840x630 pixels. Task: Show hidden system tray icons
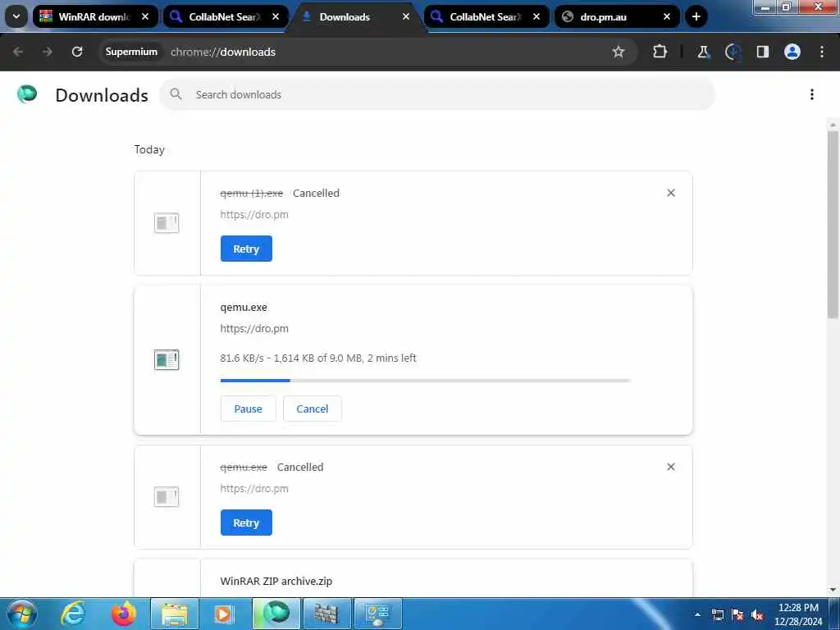[x=697, y=614]
